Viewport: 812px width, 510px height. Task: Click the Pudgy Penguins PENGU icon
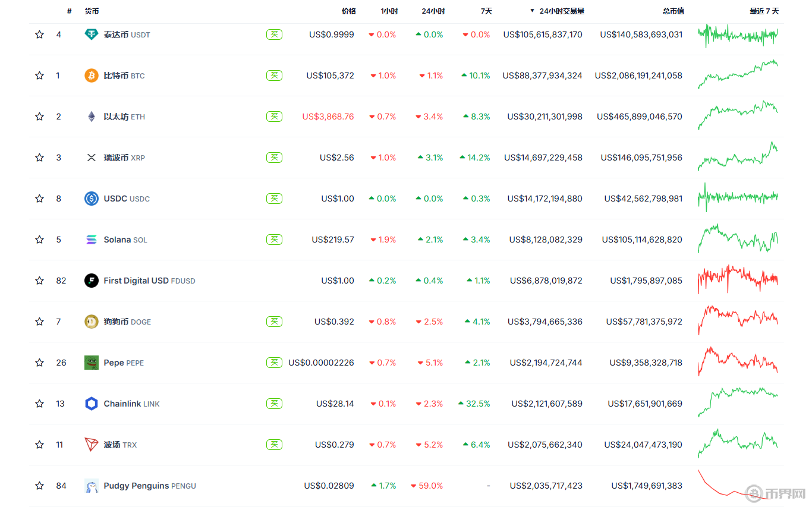[91, 486]
